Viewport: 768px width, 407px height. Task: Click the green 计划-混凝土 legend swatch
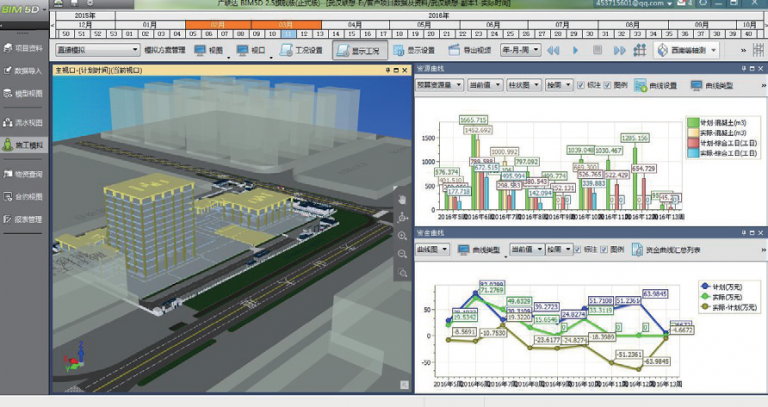click(x=692, y=121)
